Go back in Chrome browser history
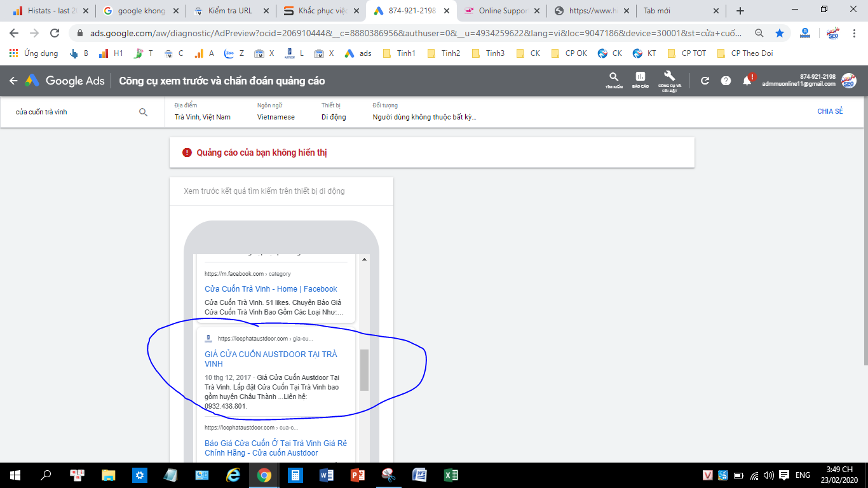The height and width of the screenshot is (488, 868). tap(14, 33)
